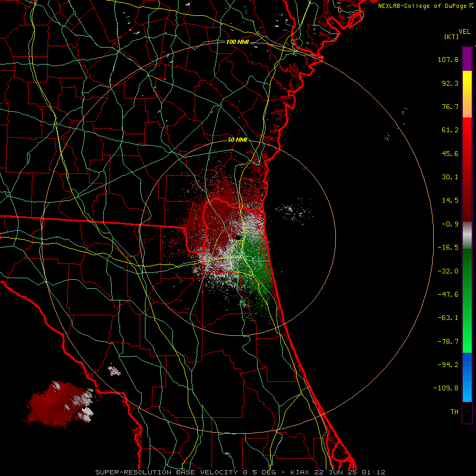
Task: Click the 50 NMI range ring label
Action: 237,140
